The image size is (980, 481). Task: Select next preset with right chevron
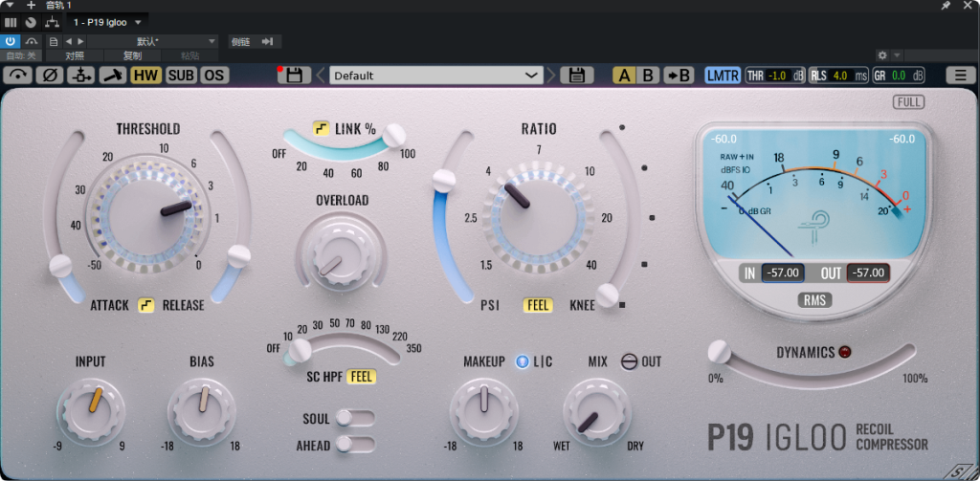click(x=551, y=76)
